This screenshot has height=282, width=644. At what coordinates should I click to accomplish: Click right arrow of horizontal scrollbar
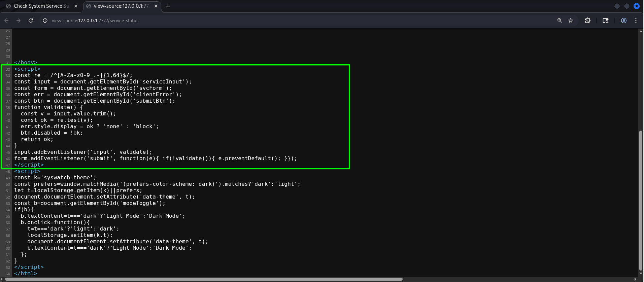point(636,279)
